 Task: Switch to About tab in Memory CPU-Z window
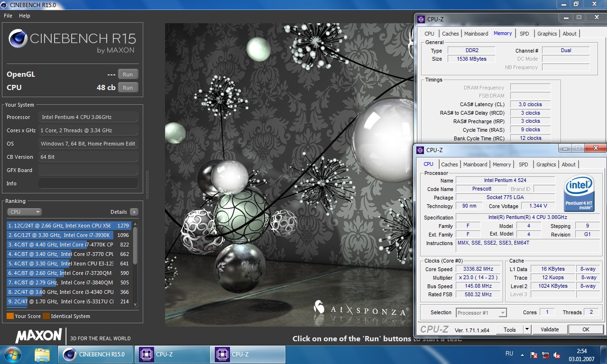(x=570, y=34)
